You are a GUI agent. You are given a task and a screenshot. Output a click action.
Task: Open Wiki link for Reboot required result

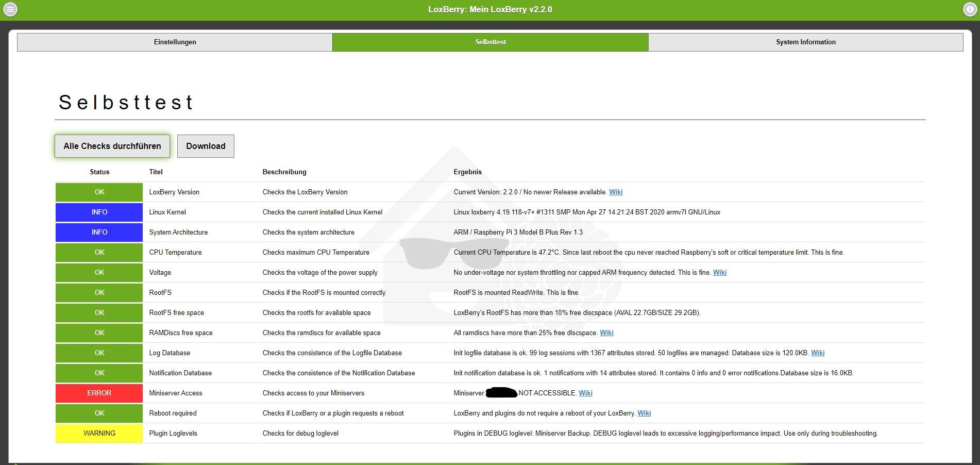point(644,413)
